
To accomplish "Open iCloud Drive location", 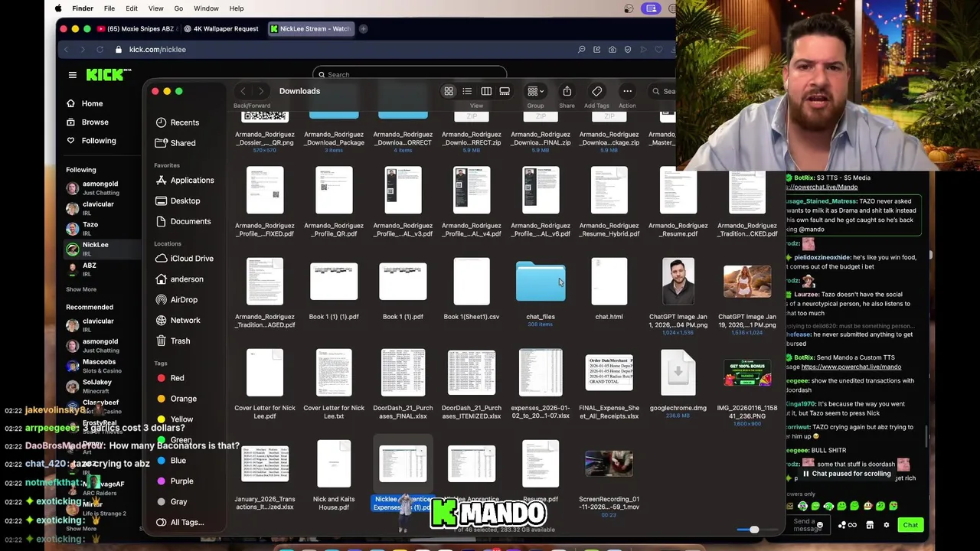I will click(185, 259).
